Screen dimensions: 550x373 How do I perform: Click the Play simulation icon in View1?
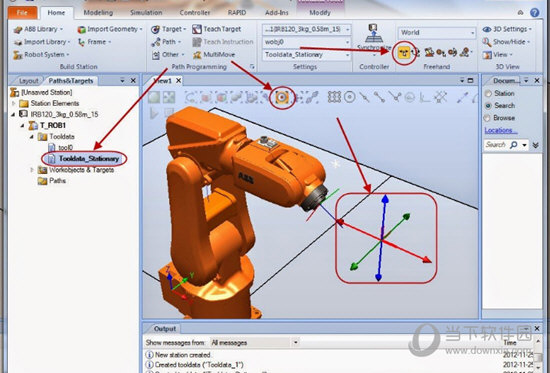[154, 113]
